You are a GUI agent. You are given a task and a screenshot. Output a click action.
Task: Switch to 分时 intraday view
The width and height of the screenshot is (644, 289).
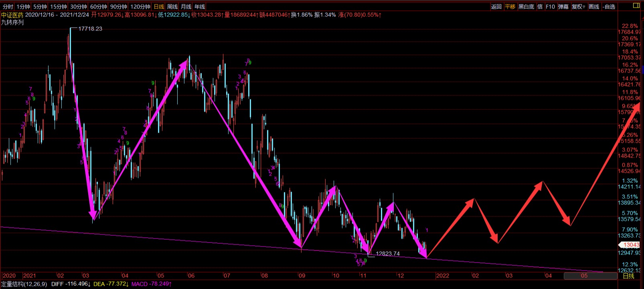pyautogui.click(x=8, y=7)
